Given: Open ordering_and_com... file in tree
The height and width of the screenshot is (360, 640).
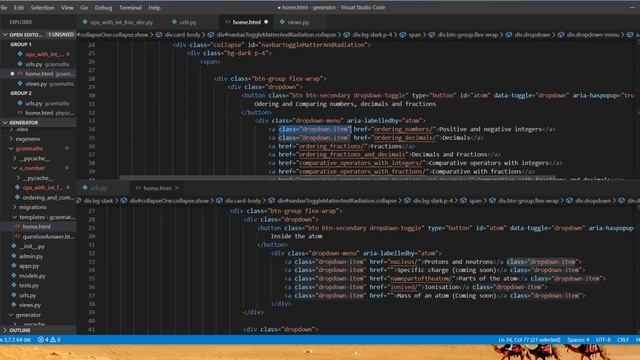Looking at the screenshot, I should click(x=47, y=198).
